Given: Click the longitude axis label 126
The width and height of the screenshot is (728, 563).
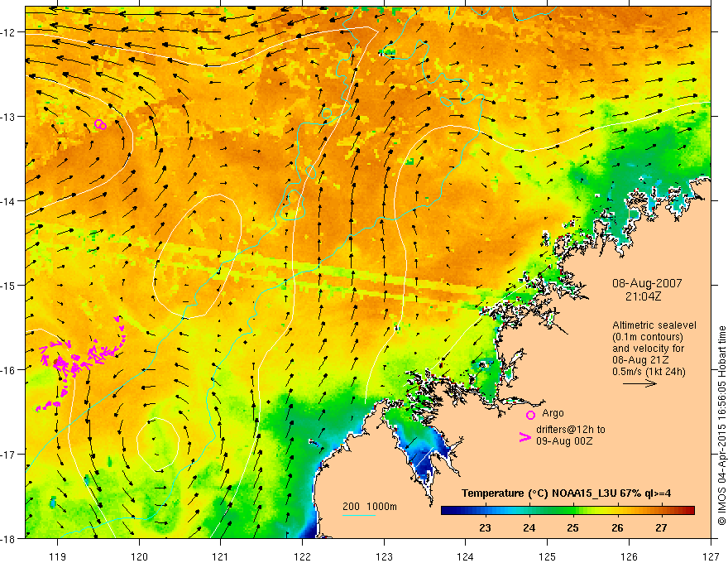Looking at the screenshot, I should [x=629, y=556].
